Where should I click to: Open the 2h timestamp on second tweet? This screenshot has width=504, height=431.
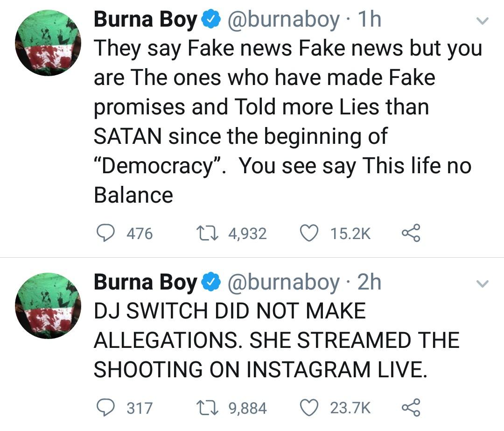[x=369, y=283]
